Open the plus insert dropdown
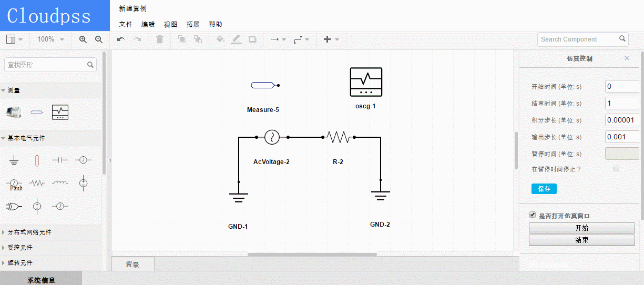Screen dimensions: 644x285 pyautogui.click(x=331, y=39)
